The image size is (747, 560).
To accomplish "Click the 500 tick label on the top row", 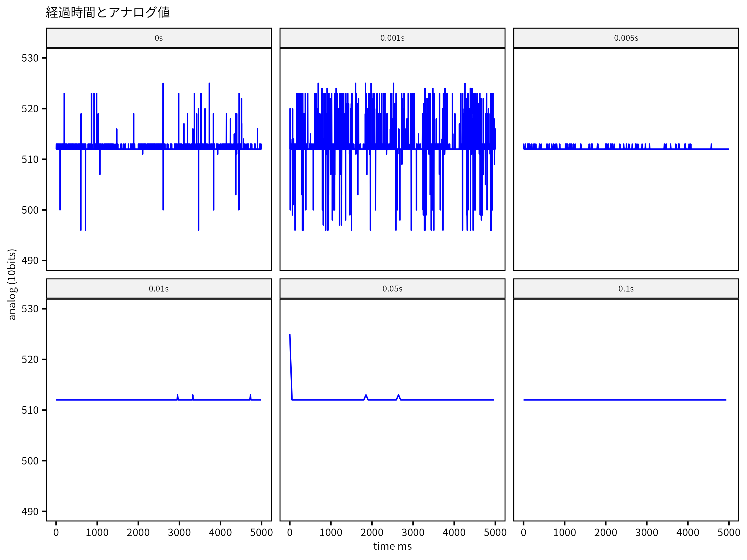I will (30, 210).
